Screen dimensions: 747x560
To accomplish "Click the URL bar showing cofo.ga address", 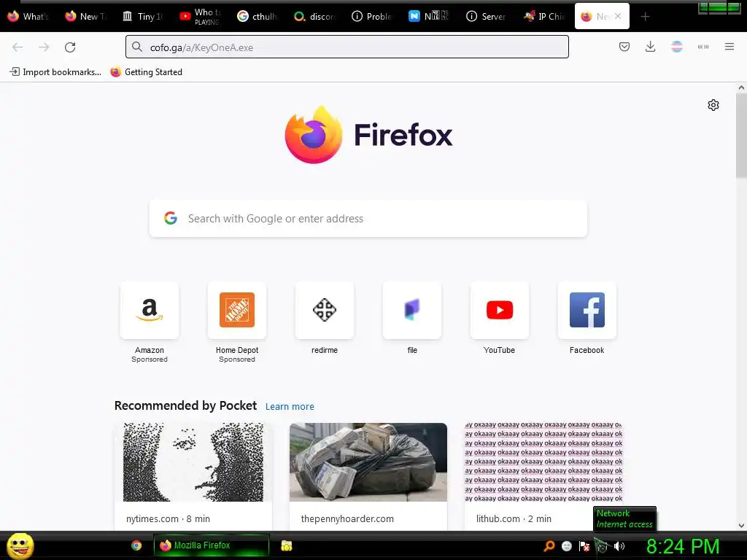I will click(347, 47).
